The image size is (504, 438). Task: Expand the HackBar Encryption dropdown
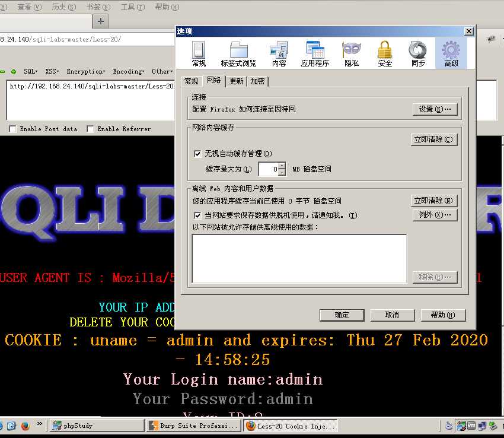pyautogui.click(x=86, y=71)
